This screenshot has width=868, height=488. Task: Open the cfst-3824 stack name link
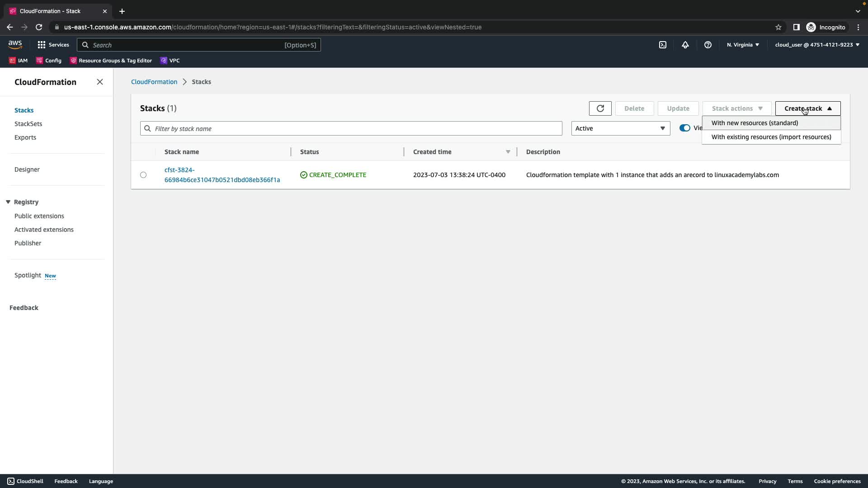click(222, 175)
